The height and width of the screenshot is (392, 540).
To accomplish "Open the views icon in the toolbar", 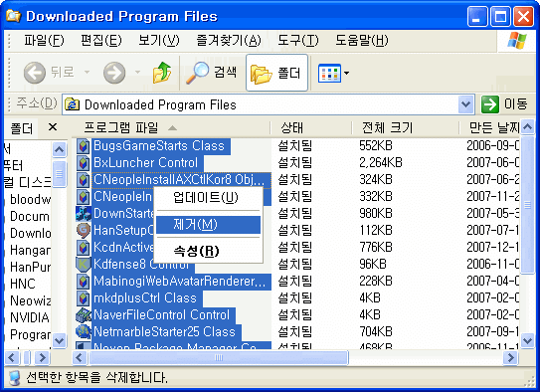I will [329, 73].
